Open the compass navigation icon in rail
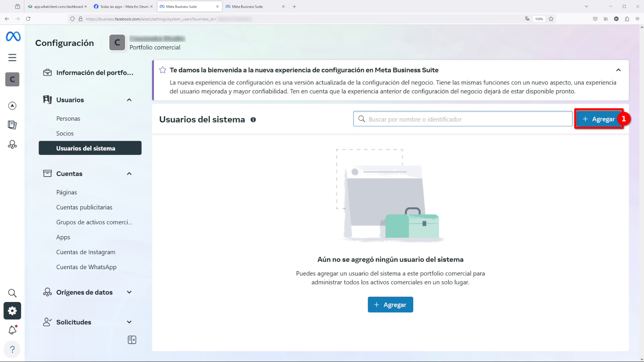The width and height of the screenshot is (644, 362). click(12, 106)
